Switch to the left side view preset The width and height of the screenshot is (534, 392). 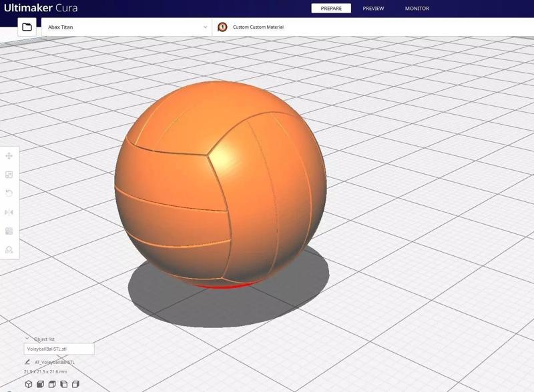point(64,384)
